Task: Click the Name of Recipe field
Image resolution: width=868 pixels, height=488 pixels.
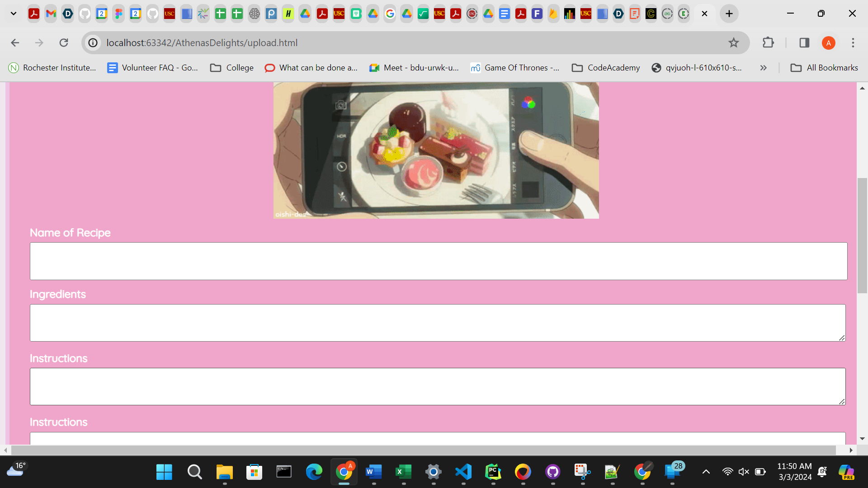Action: point(438,261)
